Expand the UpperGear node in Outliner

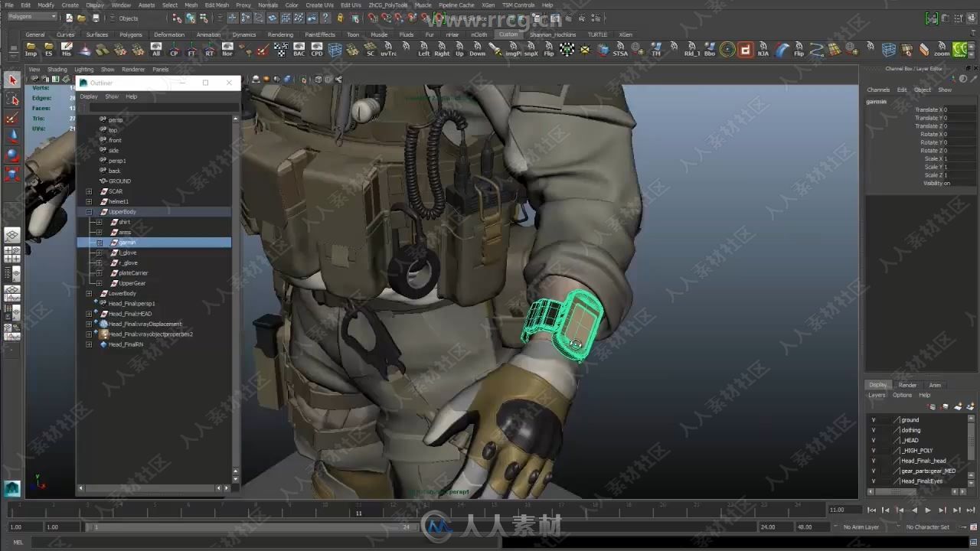99,283
